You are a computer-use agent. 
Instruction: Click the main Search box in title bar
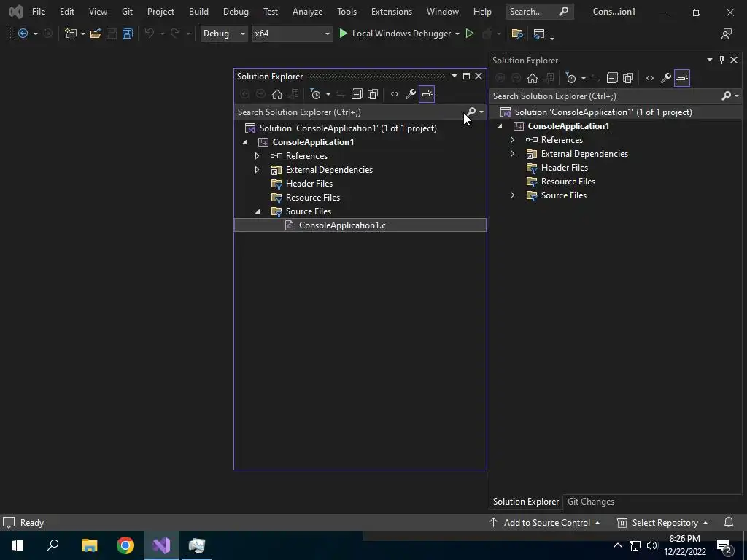(539, 12)
